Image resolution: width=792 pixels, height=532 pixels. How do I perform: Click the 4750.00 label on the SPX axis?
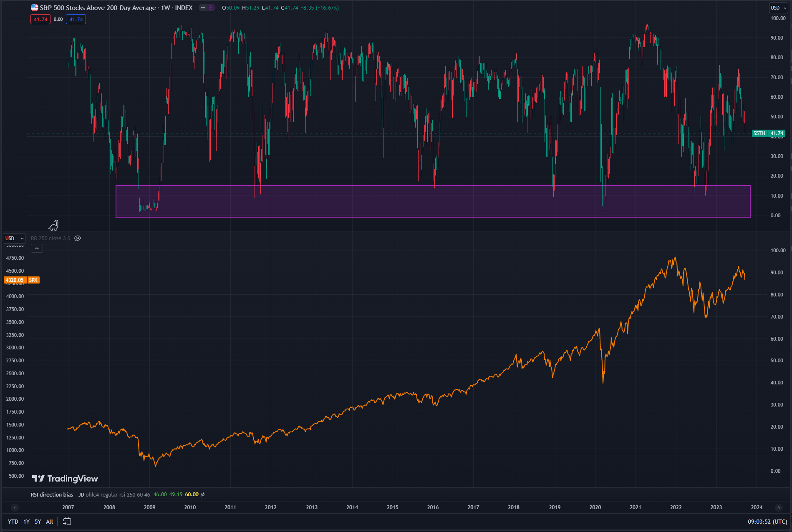pyautogui.click(x=15, y=258)
